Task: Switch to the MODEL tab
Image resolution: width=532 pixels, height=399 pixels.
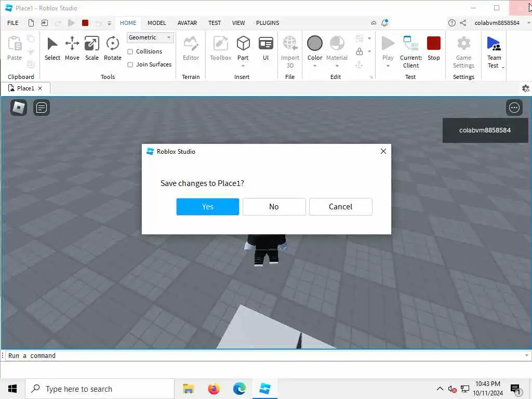Action: (x=157, y=23)
